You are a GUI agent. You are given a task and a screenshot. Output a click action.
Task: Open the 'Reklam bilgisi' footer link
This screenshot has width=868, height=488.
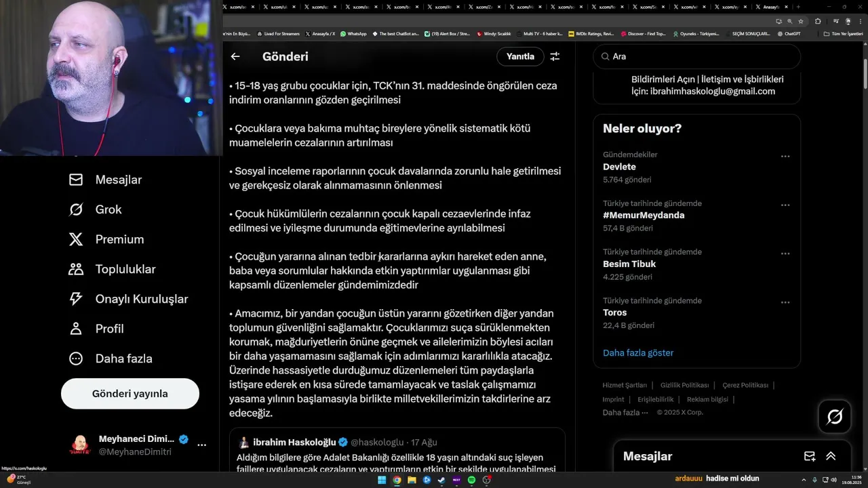click(707, 400)
